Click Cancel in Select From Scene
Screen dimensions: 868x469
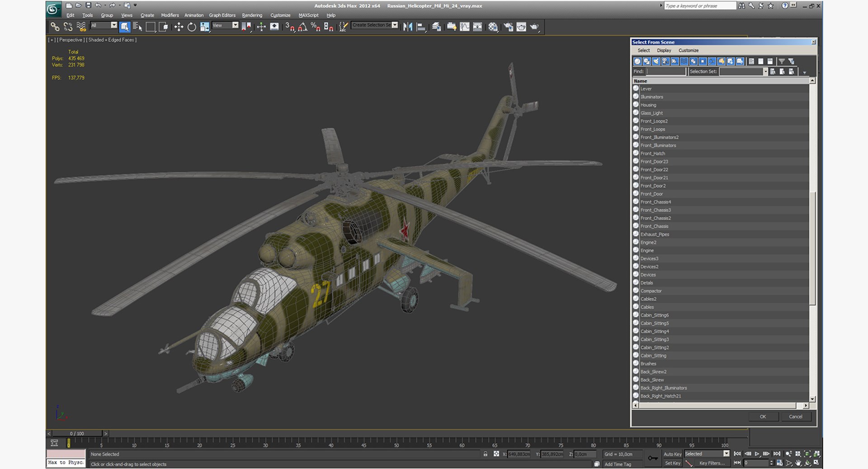[x=796, y=417]
